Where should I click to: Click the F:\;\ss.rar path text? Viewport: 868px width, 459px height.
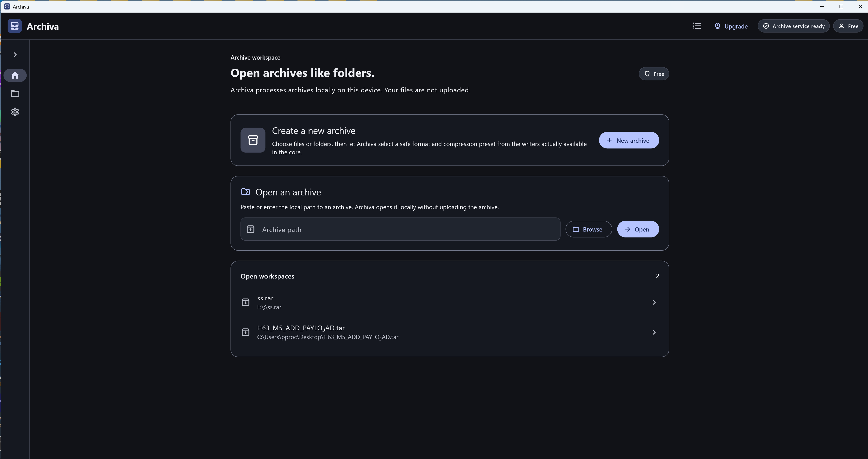[269, 307]
